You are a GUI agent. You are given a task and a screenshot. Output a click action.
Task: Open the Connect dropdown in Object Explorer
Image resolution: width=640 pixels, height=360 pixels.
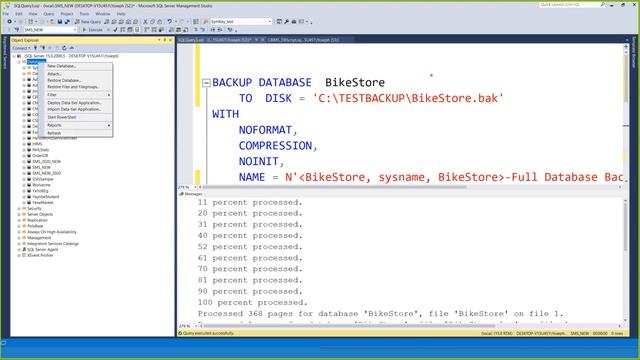coord(21,48)
